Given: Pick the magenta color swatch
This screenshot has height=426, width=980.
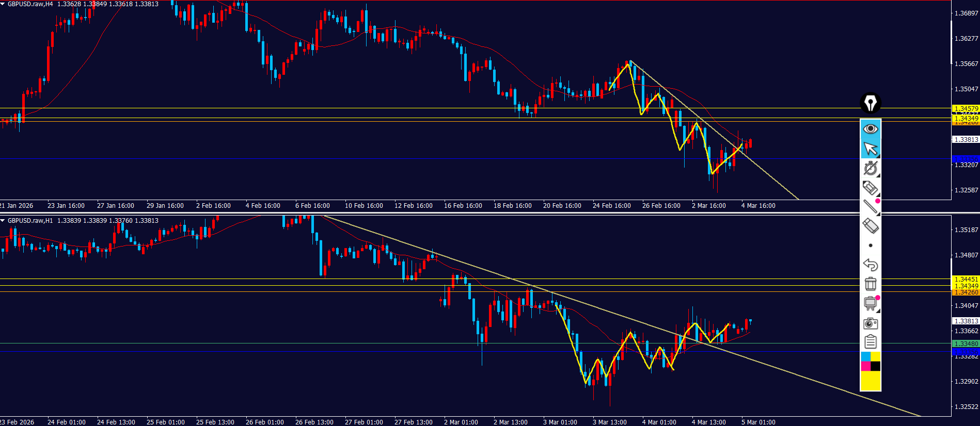Looking at the screenshot, I should tap(865, 366).
